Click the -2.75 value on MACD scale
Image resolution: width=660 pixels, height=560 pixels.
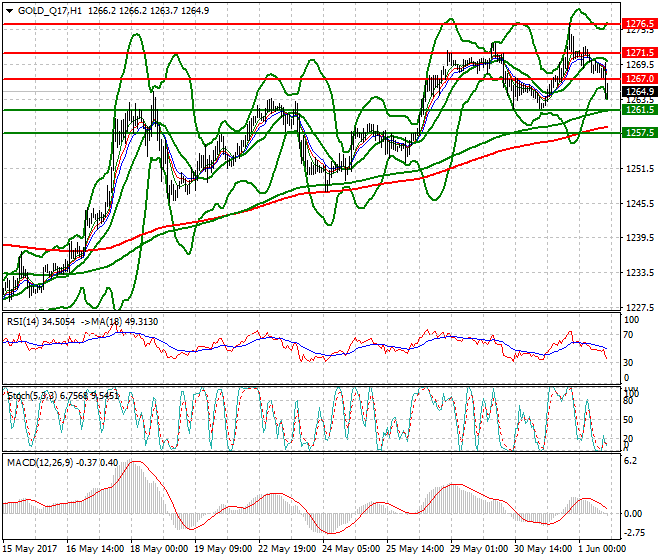(634, 533)
